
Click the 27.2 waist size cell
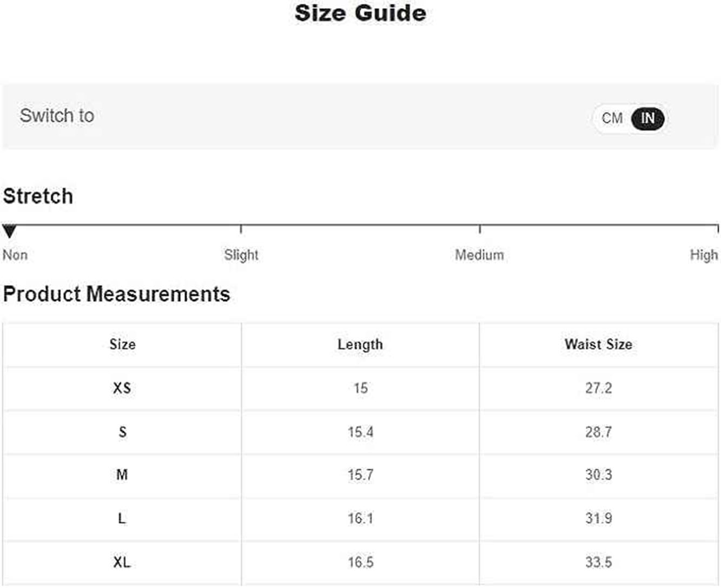coord(598,388)
